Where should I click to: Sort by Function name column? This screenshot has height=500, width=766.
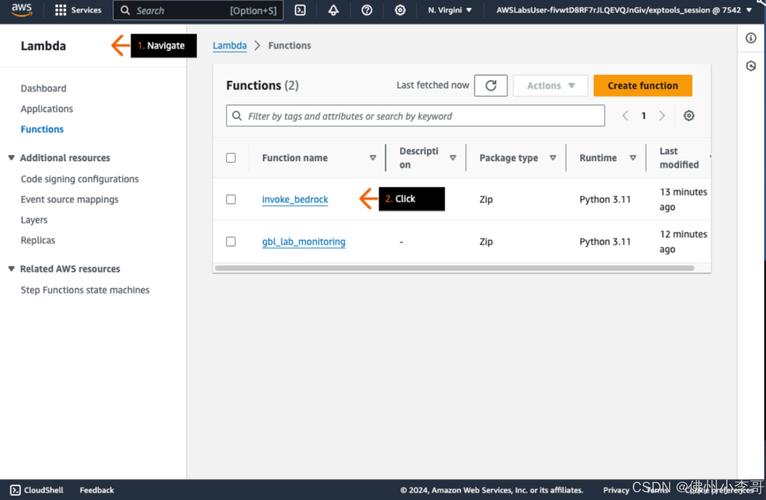pyautogui.click(x=372, y=158)
